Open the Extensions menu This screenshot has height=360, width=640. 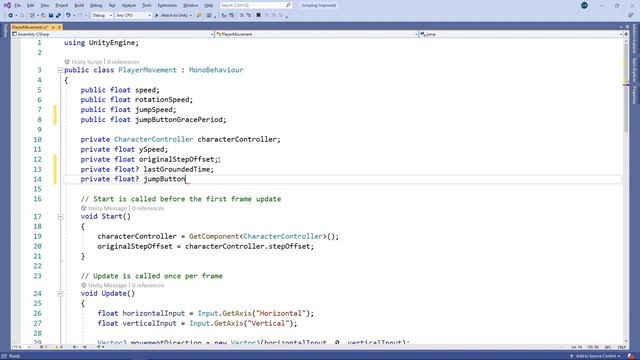(x=167, y=5)
